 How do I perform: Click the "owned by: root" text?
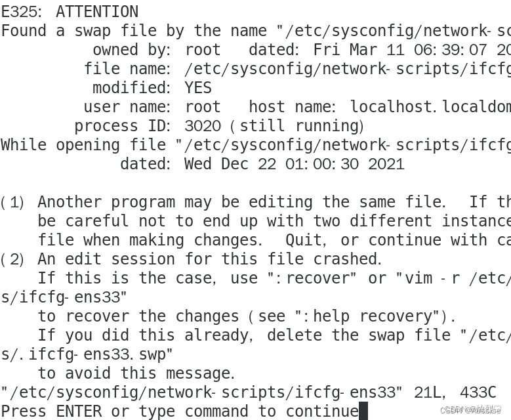[x=157, y=51]
